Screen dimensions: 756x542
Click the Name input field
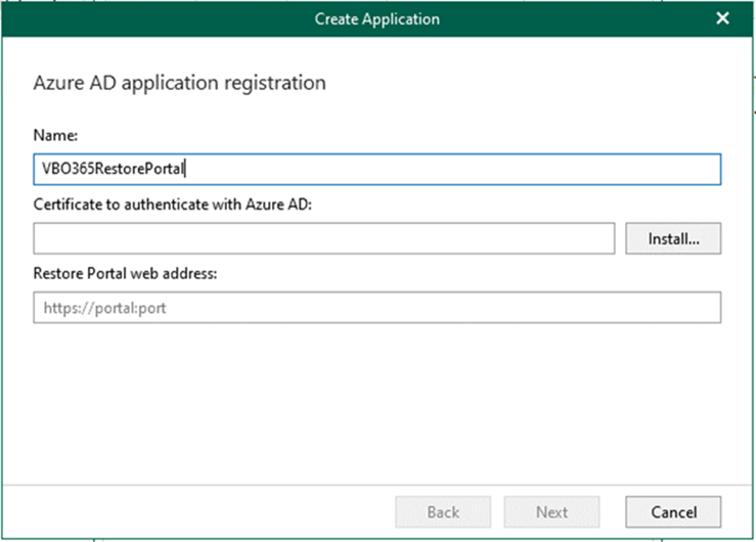point(377,169)
